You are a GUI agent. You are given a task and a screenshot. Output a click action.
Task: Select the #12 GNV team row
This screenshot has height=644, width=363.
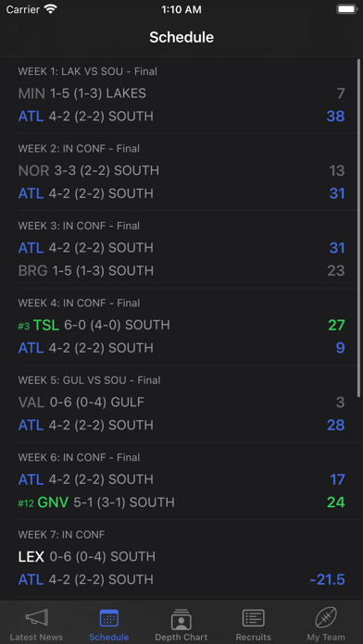(x=181, y=502)
